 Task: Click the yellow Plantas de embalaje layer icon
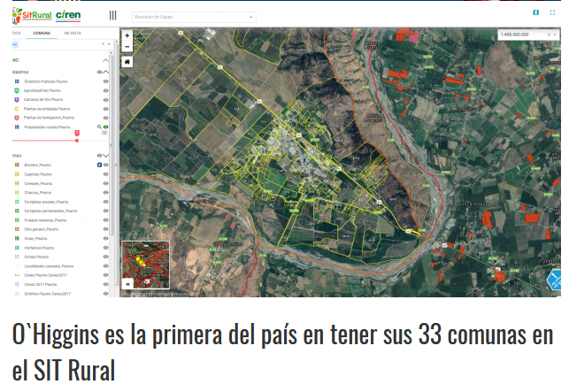(x=17, y=109)
